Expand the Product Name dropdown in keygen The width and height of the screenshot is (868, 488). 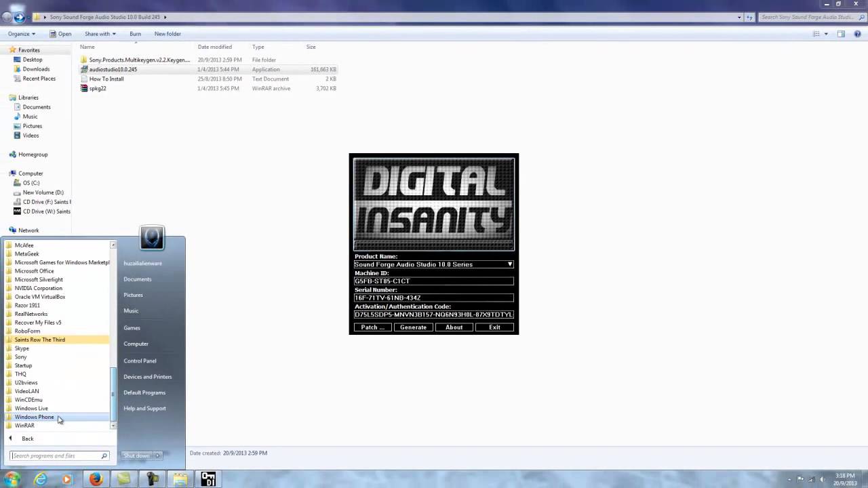coord(510,264)
